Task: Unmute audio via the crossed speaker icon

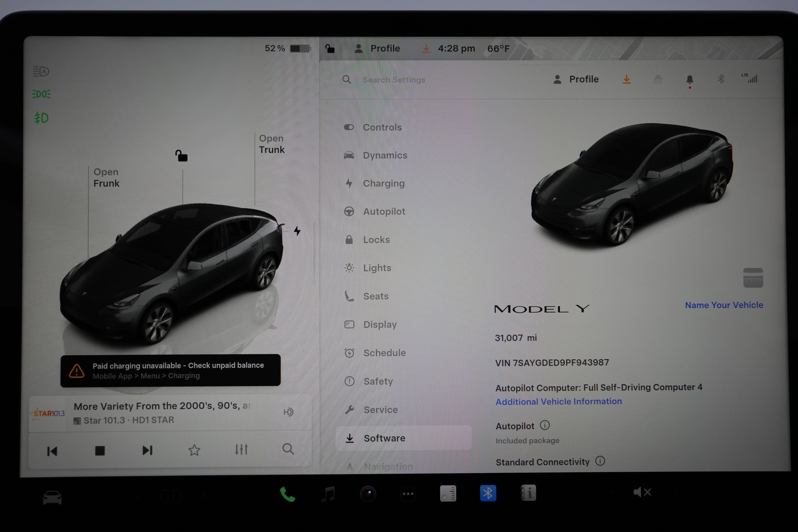Action: [x=642, y=492]
